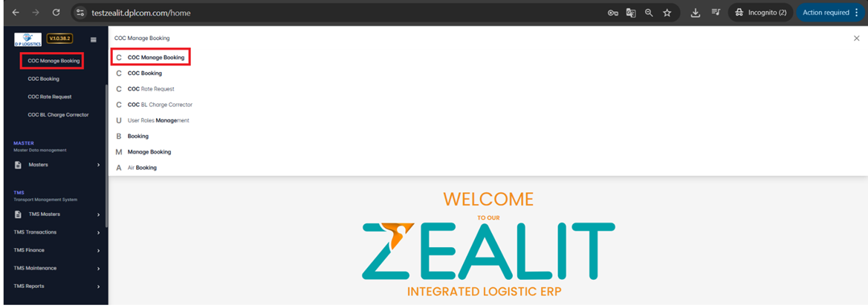Open browser downloads icon
This screenshot has height=308, width=868.
[696, 12]
